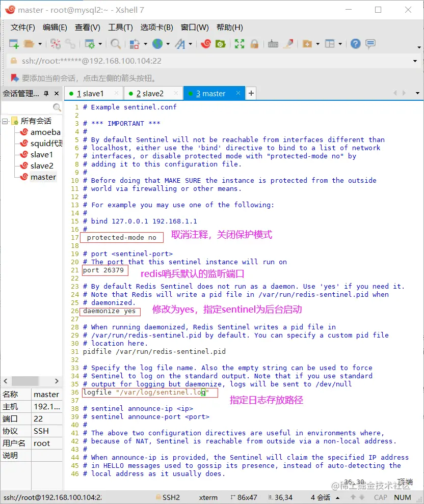Expand the address bar history dropdown
The height and width of the screenshot is (504, 424).
(x=415, y=61)
